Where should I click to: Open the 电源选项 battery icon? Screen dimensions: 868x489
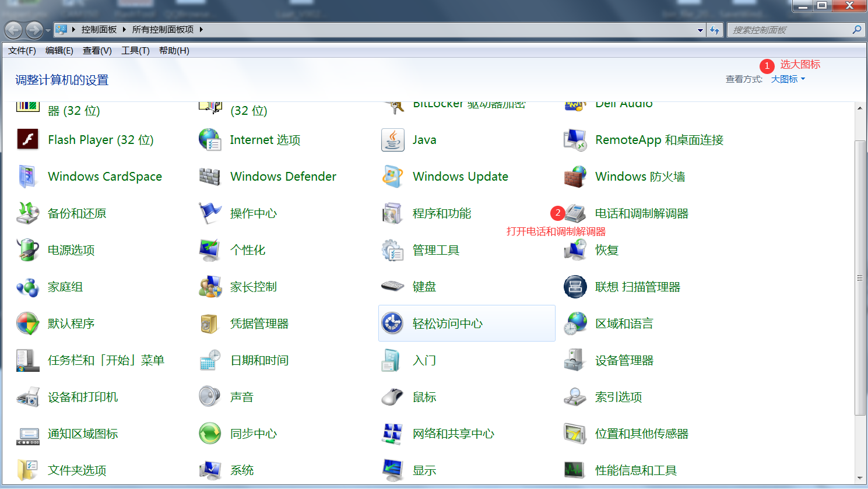[x=27, y=250]
